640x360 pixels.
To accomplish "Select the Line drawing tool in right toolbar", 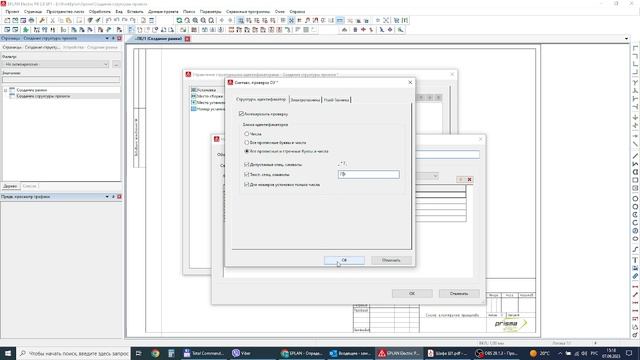I will [x=635, y=156].
